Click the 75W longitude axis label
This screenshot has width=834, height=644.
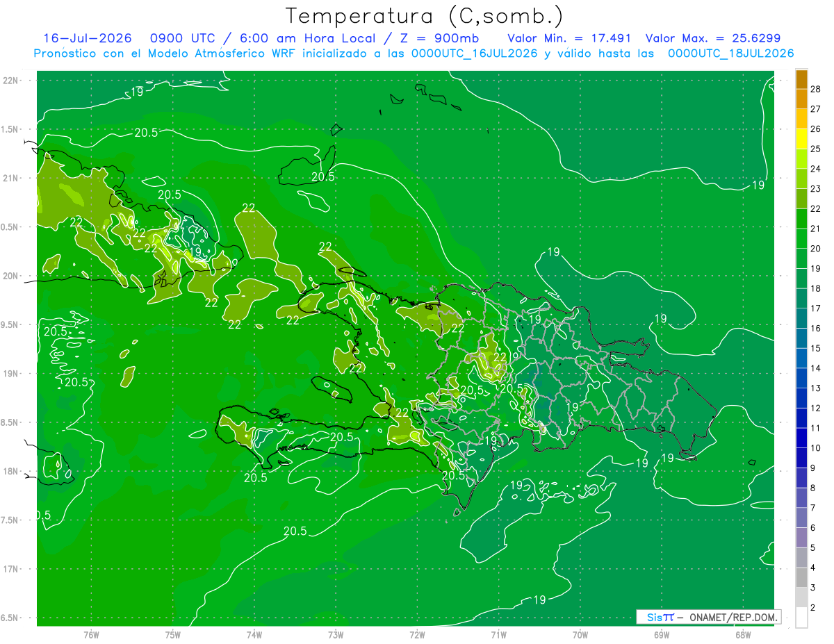[x=173, y=635]
